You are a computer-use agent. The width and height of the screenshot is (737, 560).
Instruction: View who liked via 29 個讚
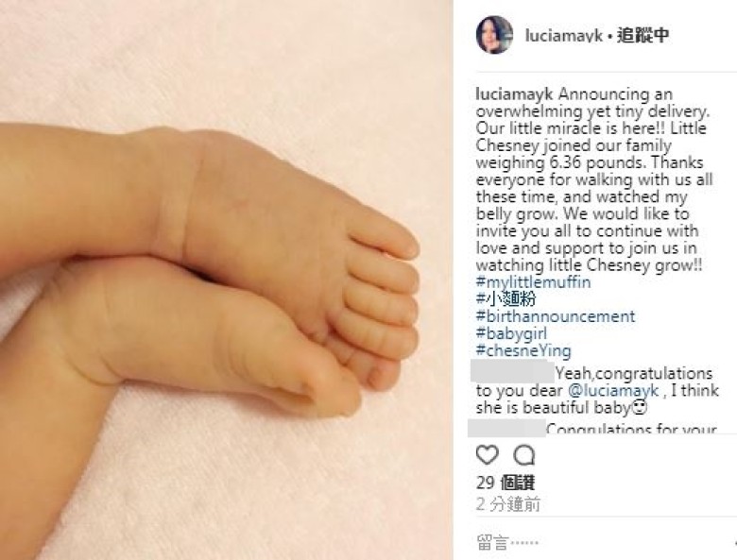tap(505, 483)
